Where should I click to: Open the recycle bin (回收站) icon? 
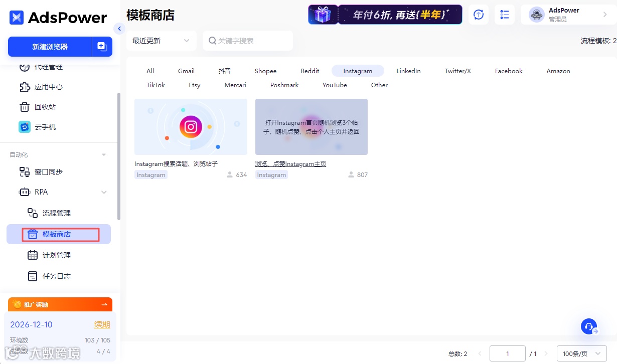click(x=25, y=107)
